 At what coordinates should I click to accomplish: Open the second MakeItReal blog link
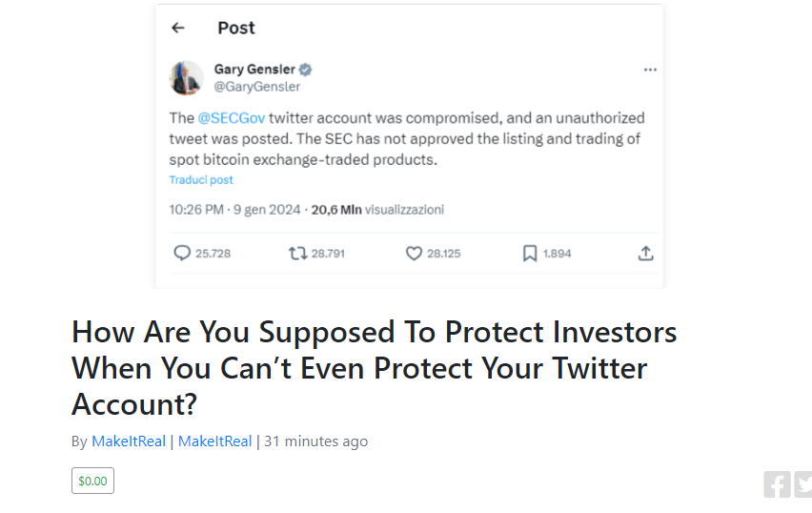[x=214, y=441]
